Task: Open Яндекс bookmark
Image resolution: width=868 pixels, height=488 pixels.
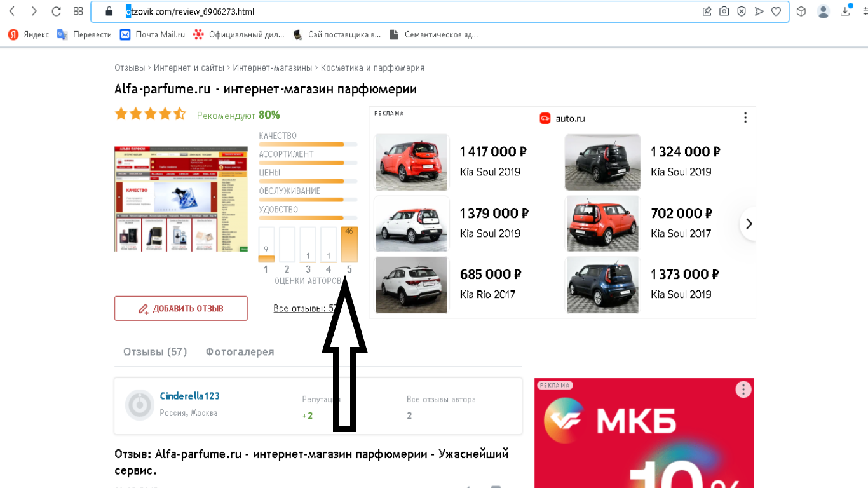Action: [29, 34]
